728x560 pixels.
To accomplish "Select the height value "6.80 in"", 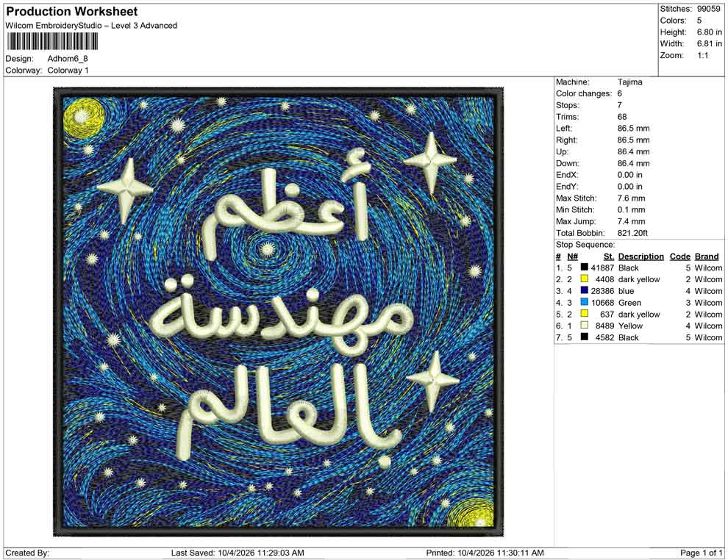I will [x=710, y=32].
